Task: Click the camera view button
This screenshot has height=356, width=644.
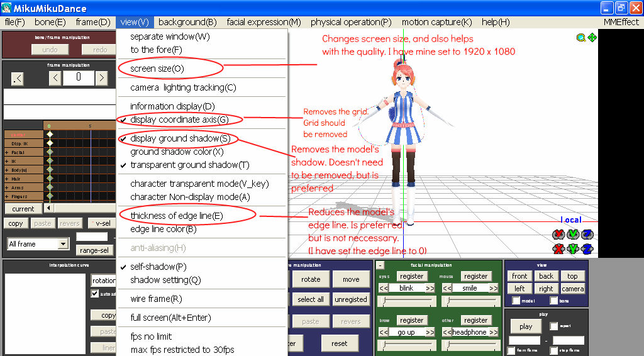Action: (572, 289)
